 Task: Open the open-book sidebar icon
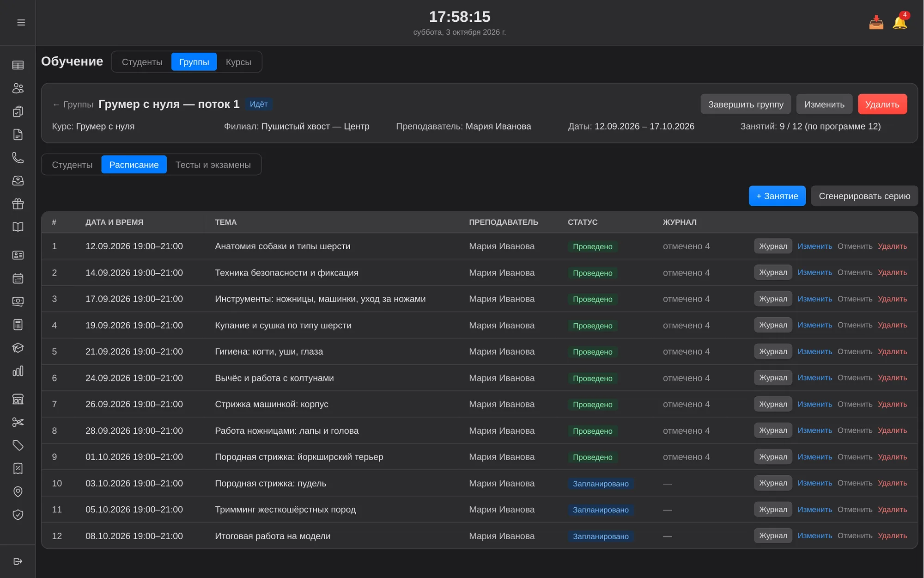coord(18,227)
